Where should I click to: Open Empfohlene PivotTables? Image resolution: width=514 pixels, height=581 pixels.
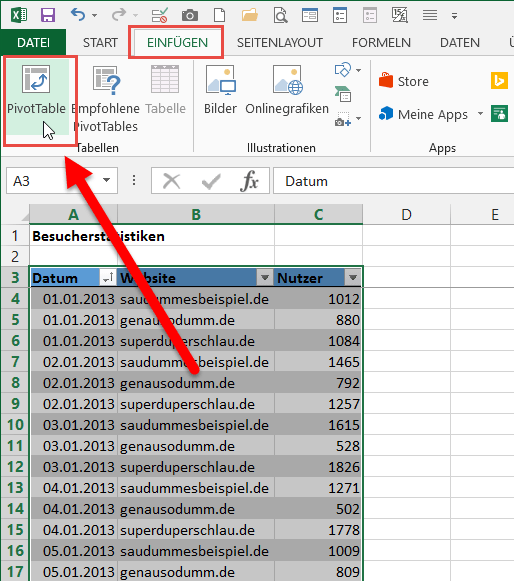pyautogui.click(x=106, y=98)
